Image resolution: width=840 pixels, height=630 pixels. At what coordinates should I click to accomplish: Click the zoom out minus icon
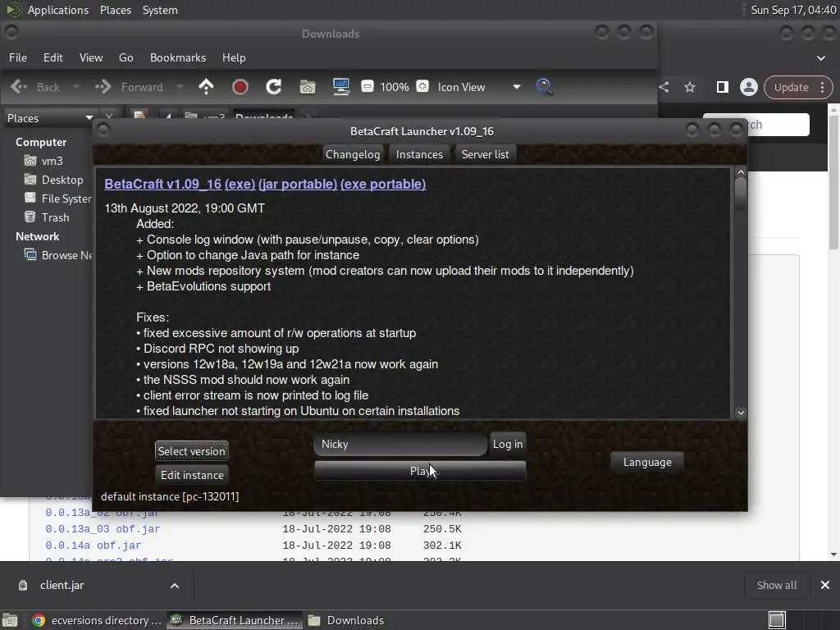click(x=367, y=86)
